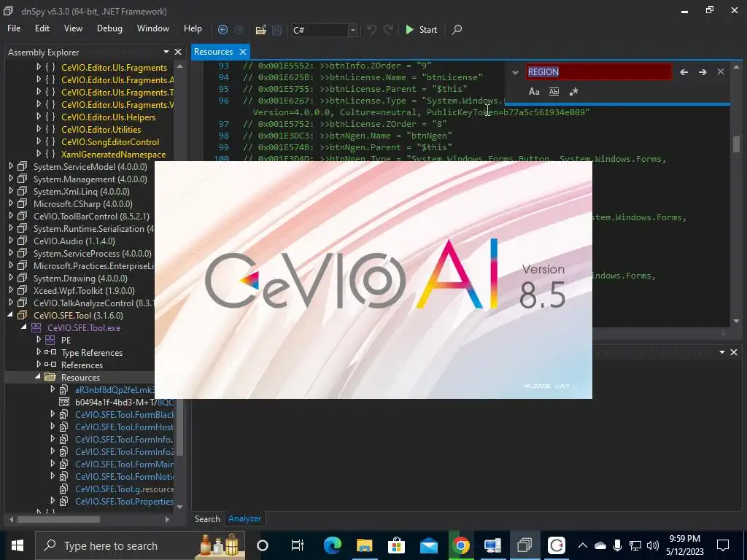Screen dimensions: 747x560
Task: Click the CeVIO AI splash screen
Action: (x=373, y=279)
